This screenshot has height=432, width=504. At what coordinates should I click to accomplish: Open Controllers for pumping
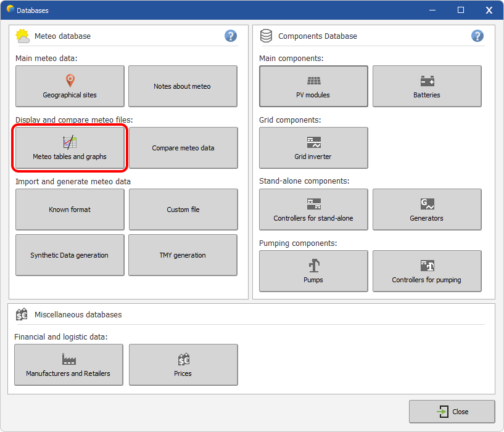click(x=427, y=271)
